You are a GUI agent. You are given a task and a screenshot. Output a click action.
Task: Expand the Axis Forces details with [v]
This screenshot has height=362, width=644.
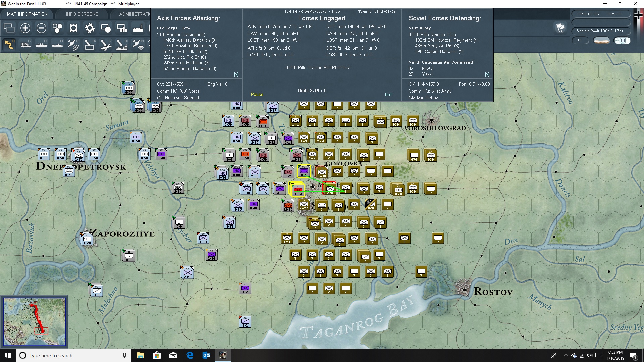[x=236, y=74]
